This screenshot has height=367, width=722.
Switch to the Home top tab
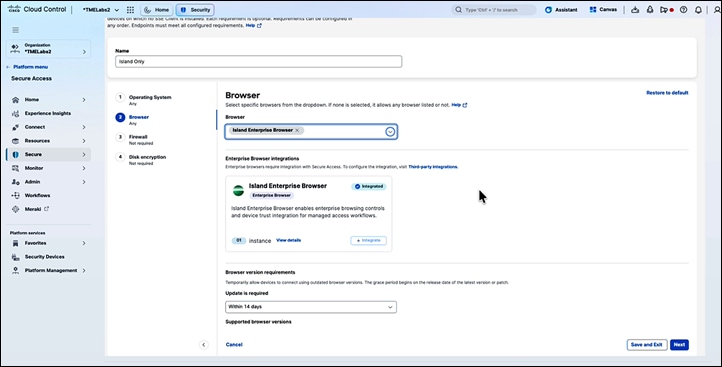(157, 10)
